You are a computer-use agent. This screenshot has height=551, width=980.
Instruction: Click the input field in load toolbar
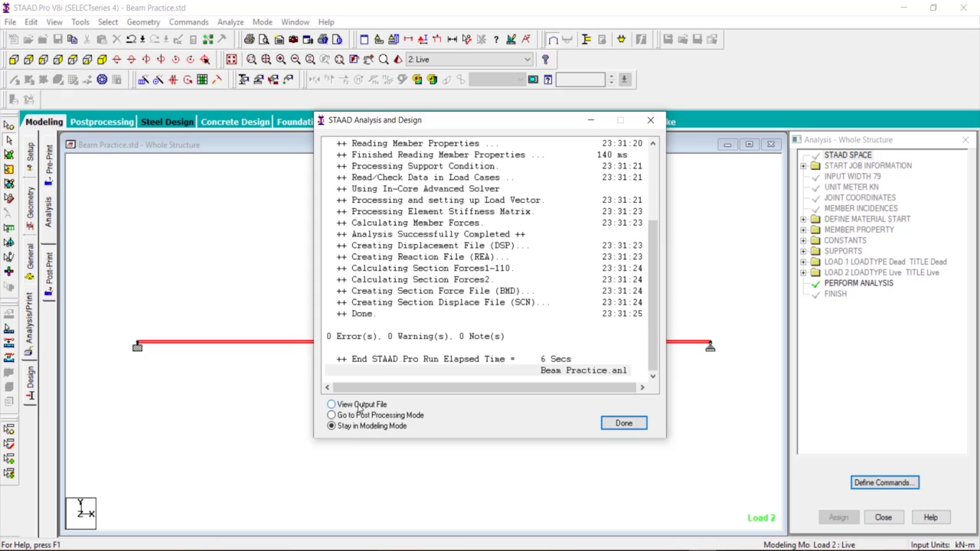point(580,80)
